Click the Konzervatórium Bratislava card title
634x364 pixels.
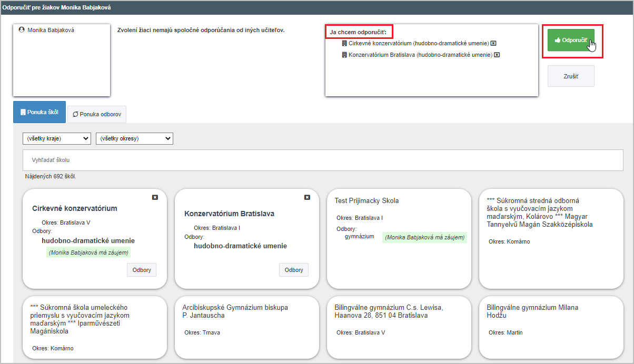pos(229,214)
